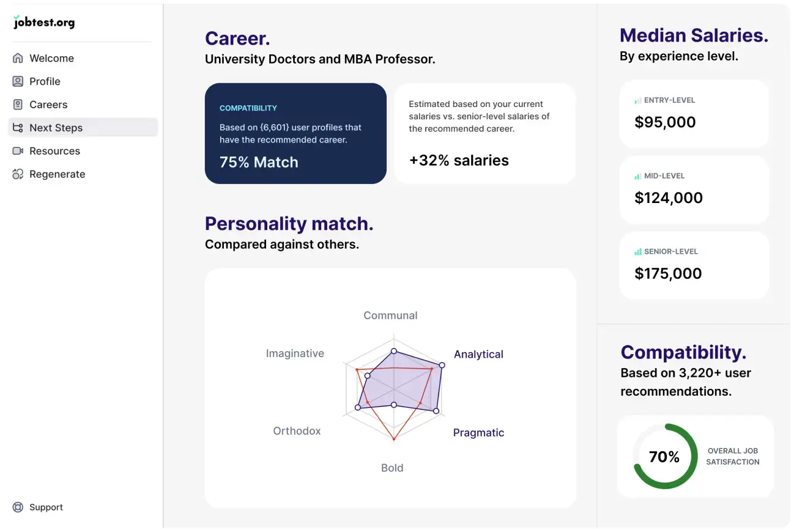Click the Senior-Level bar chart icon
794x532 pixels.
[x=638, y=251]
